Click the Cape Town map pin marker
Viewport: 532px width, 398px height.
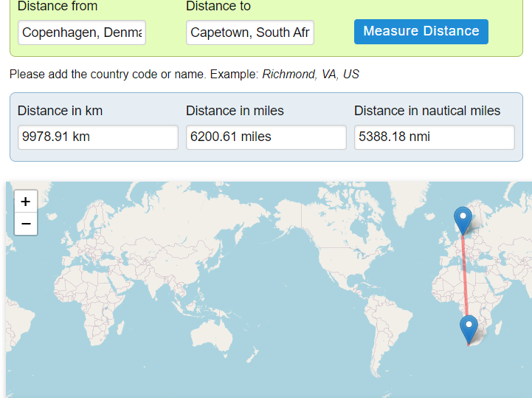click(x=469, y=328)
